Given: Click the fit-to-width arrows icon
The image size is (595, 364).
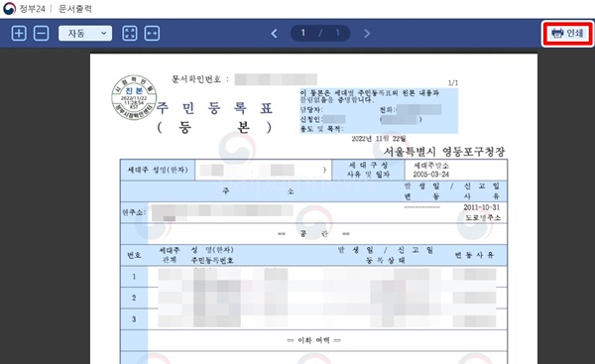Looking at the screenshot, I should 152,34.
